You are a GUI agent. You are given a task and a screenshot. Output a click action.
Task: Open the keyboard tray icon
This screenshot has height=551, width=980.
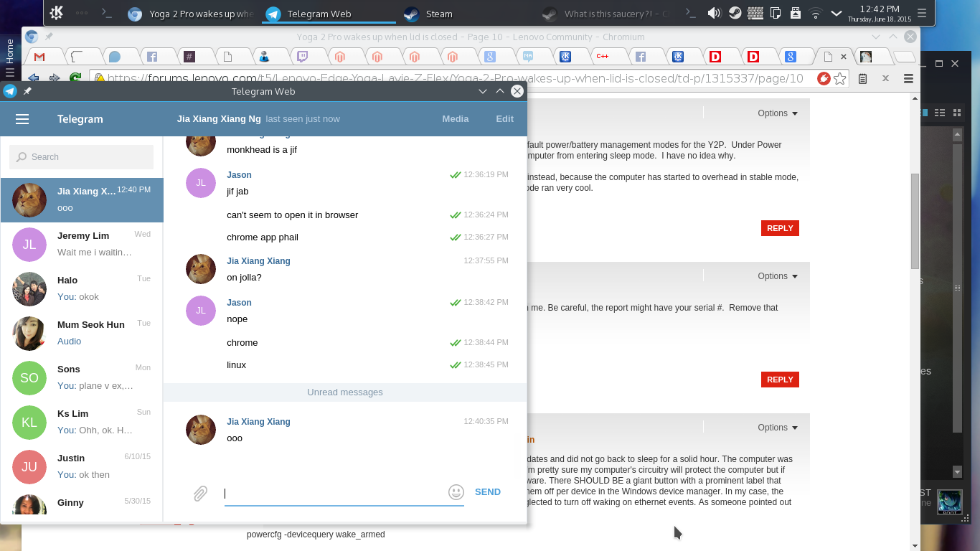[755, 13]
